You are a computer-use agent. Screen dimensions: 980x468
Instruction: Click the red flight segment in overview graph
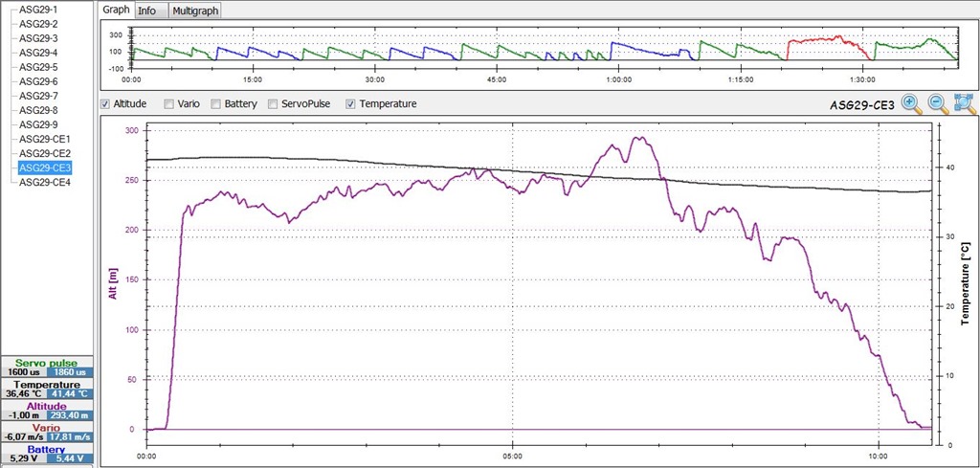[821, 41]
